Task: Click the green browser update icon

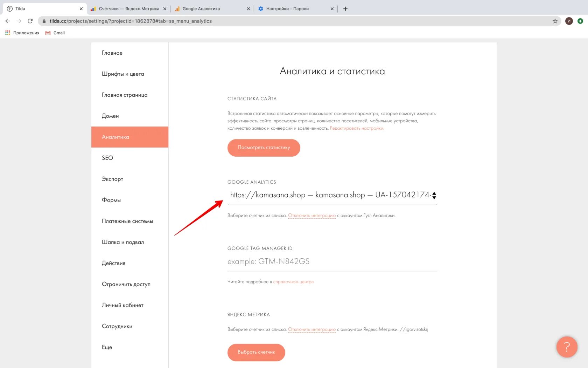Action: coord(580,21)
